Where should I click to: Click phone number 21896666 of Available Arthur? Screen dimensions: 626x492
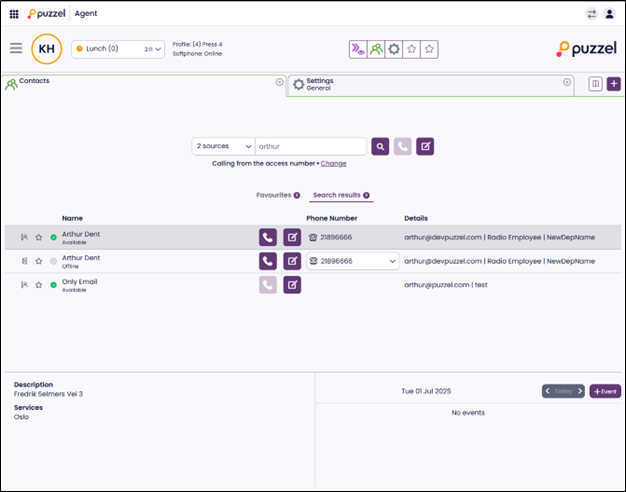click(x=336, y=237)
